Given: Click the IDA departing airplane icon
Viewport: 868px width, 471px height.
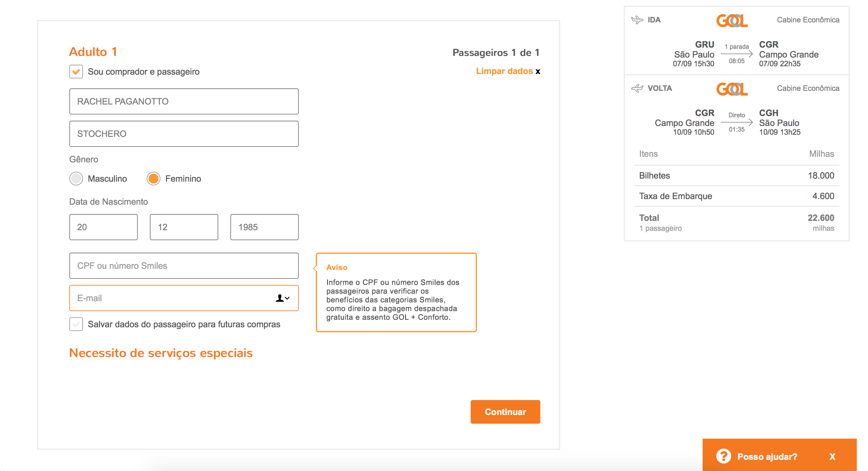Looking at the screenshot, I should pyautogui.click(x=637, y=20).
